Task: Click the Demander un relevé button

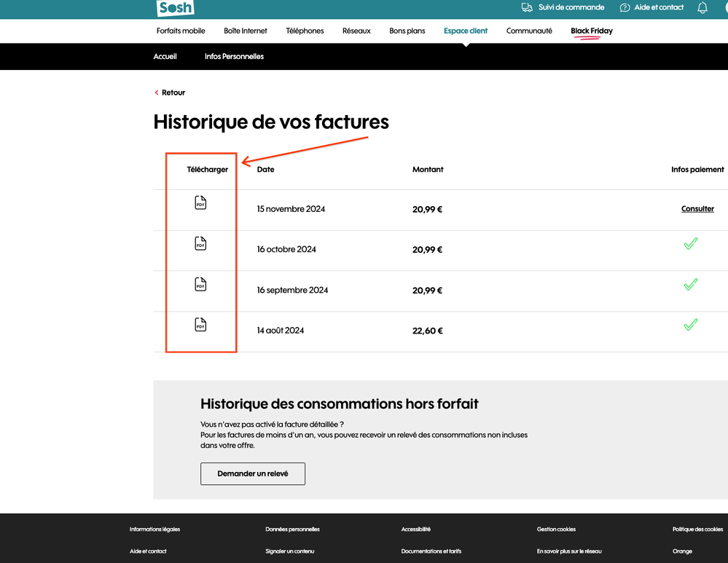Action: (x=253, y=473)
